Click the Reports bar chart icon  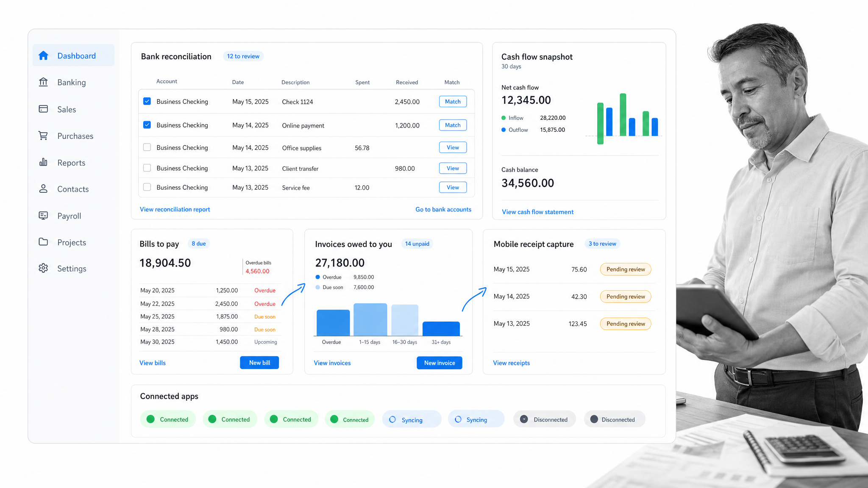click(43, 162)
